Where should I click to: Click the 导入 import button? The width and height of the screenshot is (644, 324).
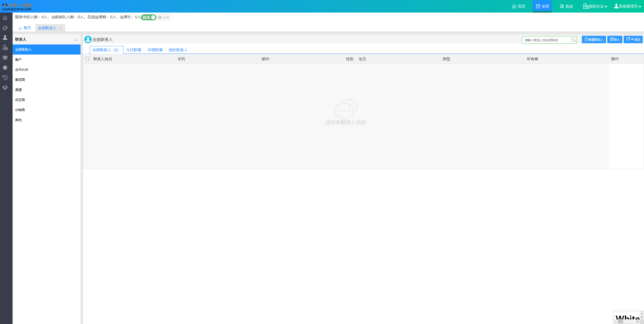coord(615,39)
